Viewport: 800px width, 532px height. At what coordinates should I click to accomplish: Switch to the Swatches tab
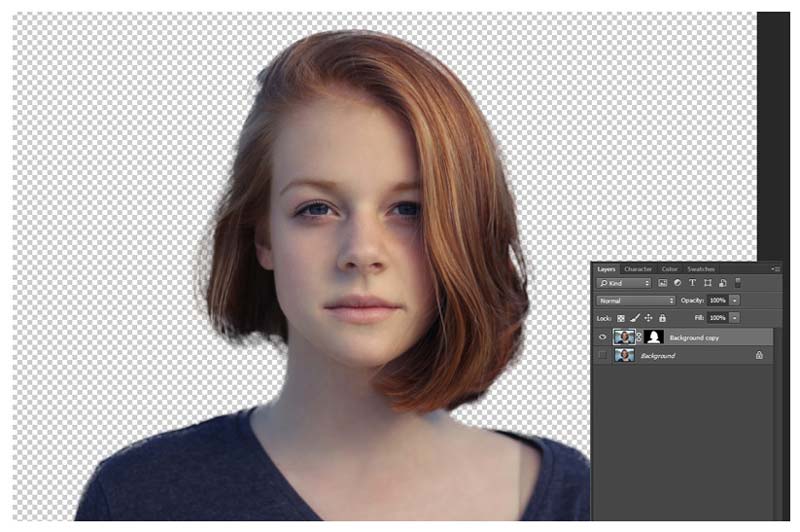[701, 269]
